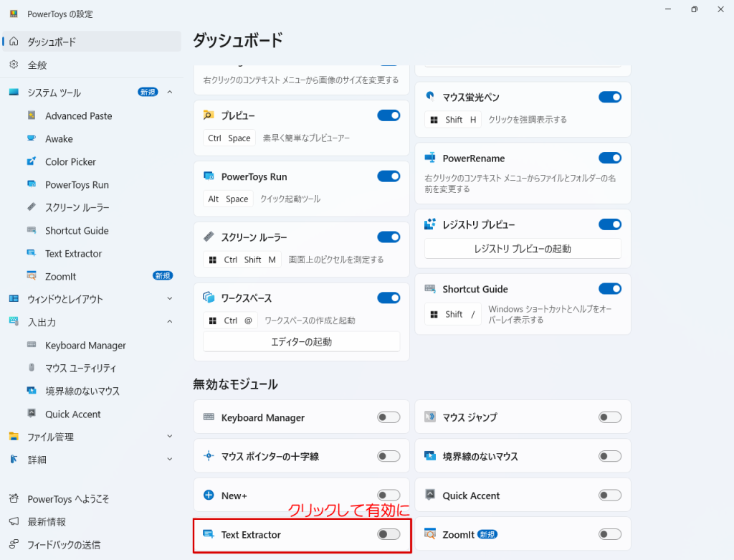Viewport: 734px width, 560px height.
Task: Open the 全般 settings page
Action: [x=37, y=65]
